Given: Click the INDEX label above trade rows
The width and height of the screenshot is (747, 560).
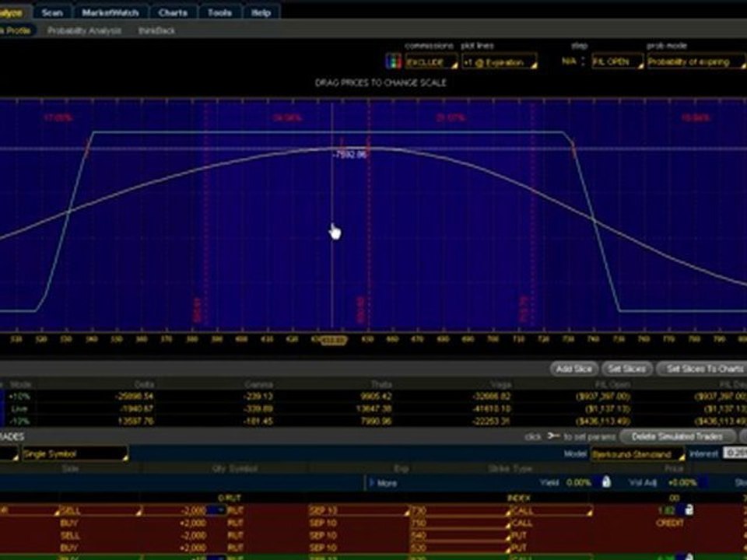Looking at the screenshot, I should pos(519,498).
